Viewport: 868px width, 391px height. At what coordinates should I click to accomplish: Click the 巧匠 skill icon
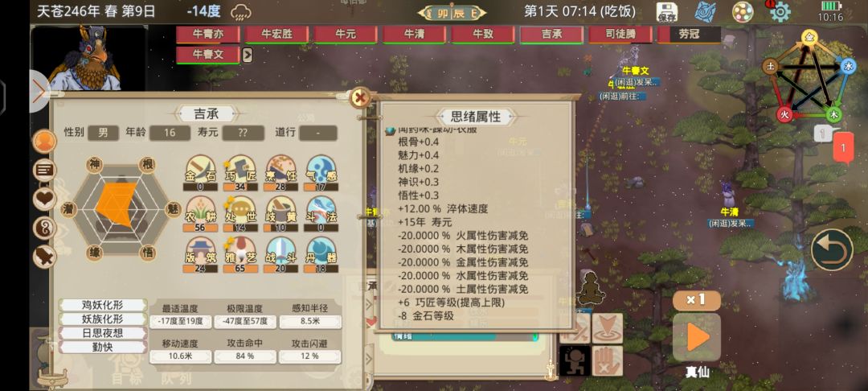click(x=241, y=173)
